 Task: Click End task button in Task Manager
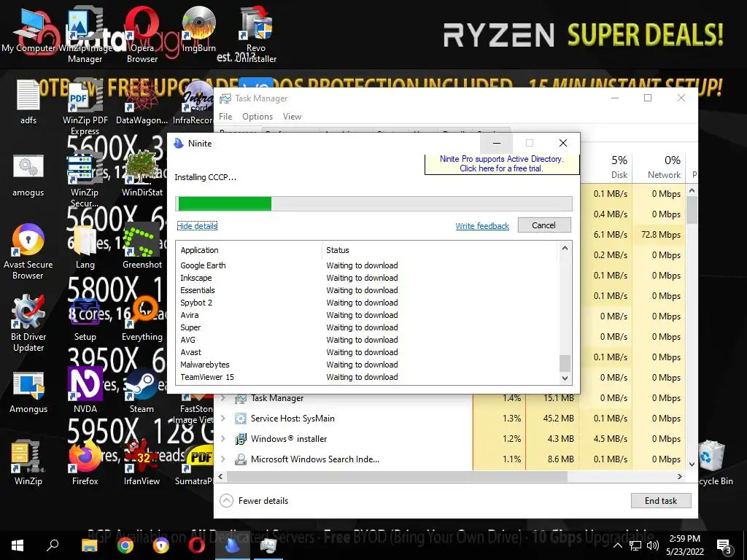[661, 500]
